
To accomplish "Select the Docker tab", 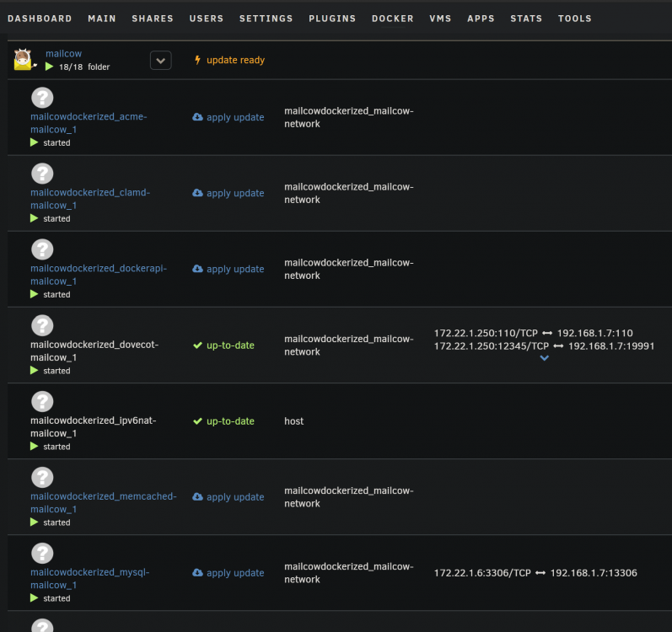I will pyautogui.click(x=393, y=19).
